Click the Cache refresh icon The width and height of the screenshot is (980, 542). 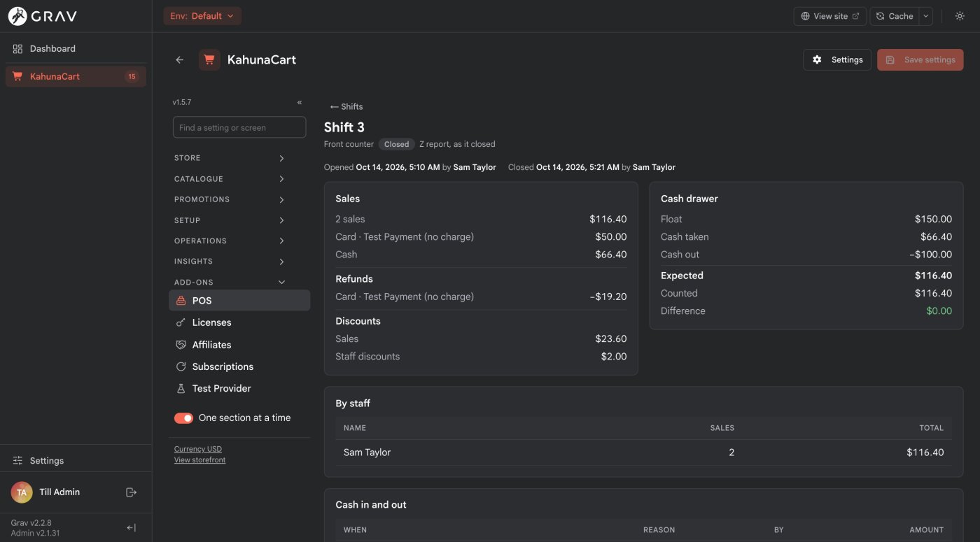(x=881, y=16)
